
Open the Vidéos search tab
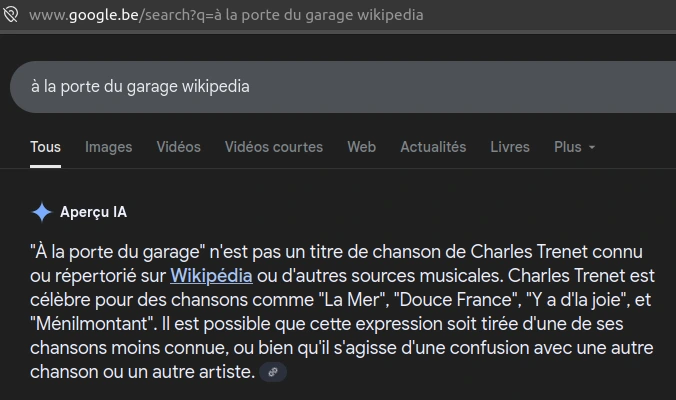pyautogui.click(x=178, y=147)
